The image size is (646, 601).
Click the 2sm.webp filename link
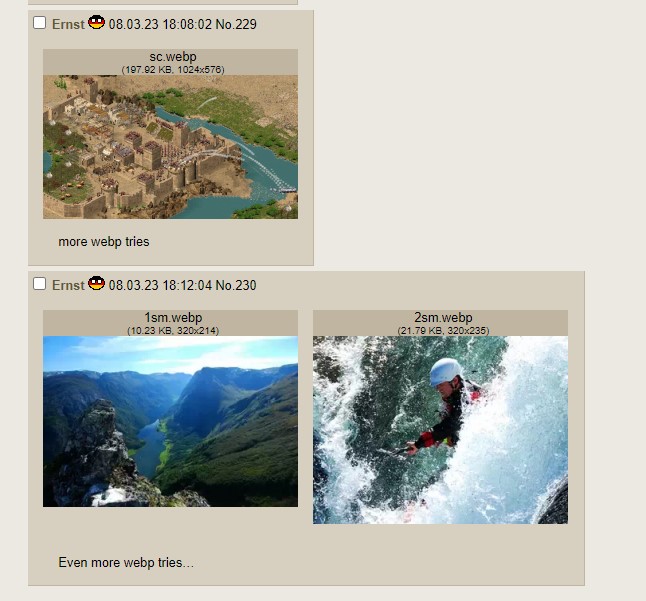(443, 318)
